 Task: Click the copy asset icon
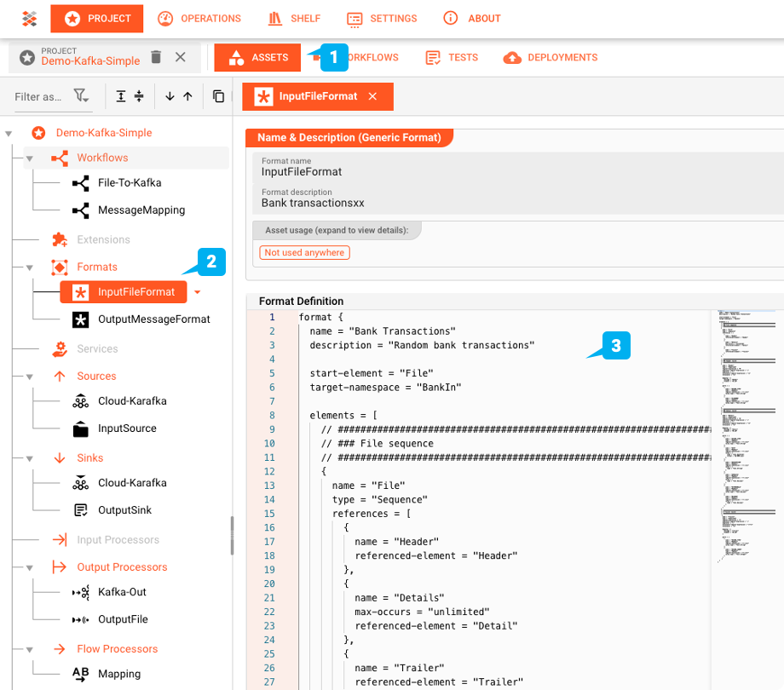point(219,96)
